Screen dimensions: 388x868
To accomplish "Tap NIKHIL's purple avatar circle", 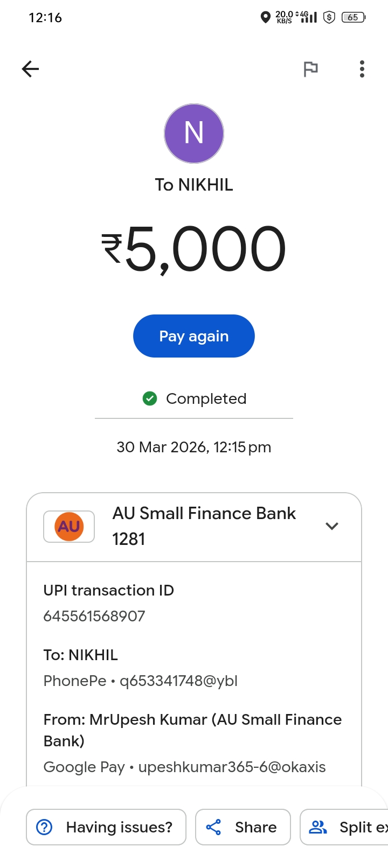I will [x=194, y=134].
